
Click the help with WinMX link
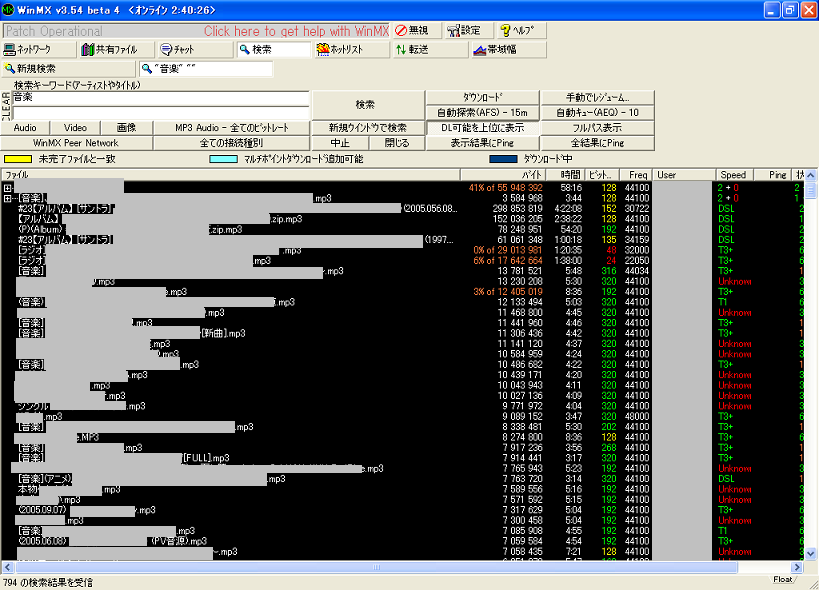296,31
